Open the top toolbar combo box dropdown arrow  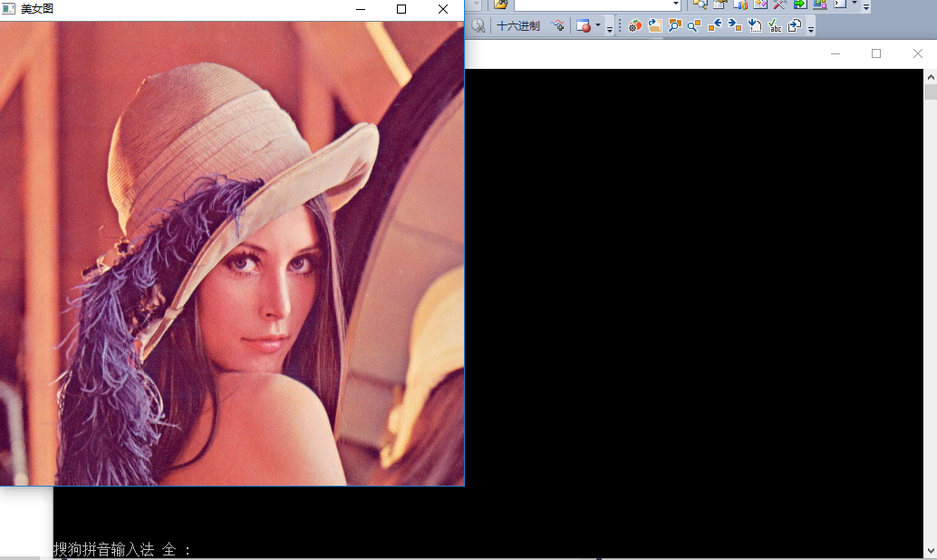(x=676, y=5)
